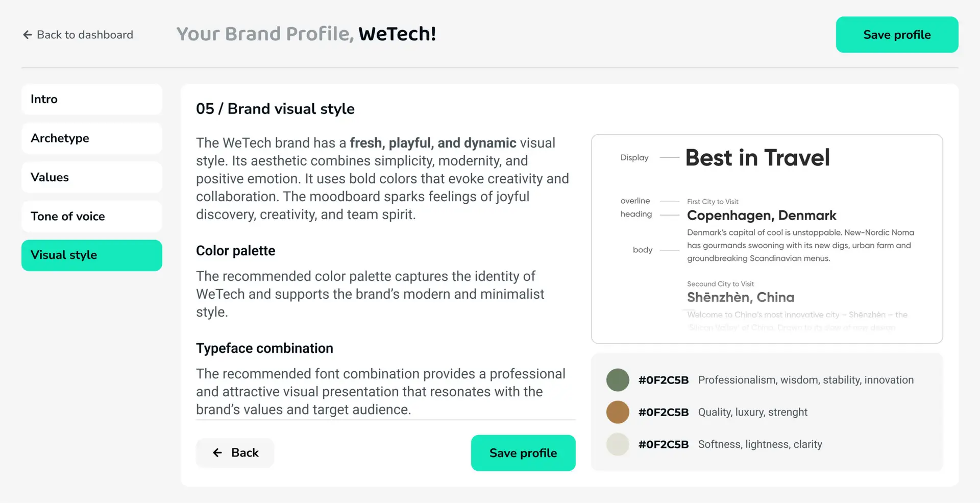Click the Typeface combination subheading
Image resolution: width=980 pixels, height=503 pixels.
pyautogui.click(x=264, y=348)
